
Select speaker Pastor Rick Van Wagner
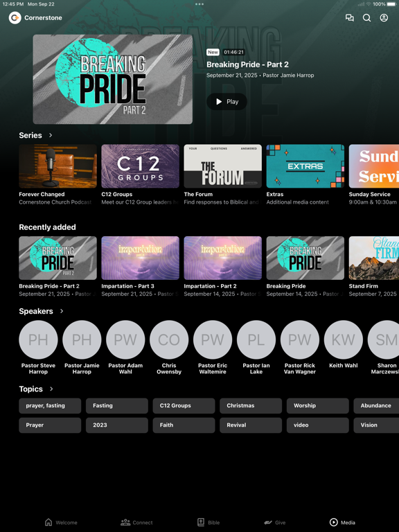(x=300, y=339)
